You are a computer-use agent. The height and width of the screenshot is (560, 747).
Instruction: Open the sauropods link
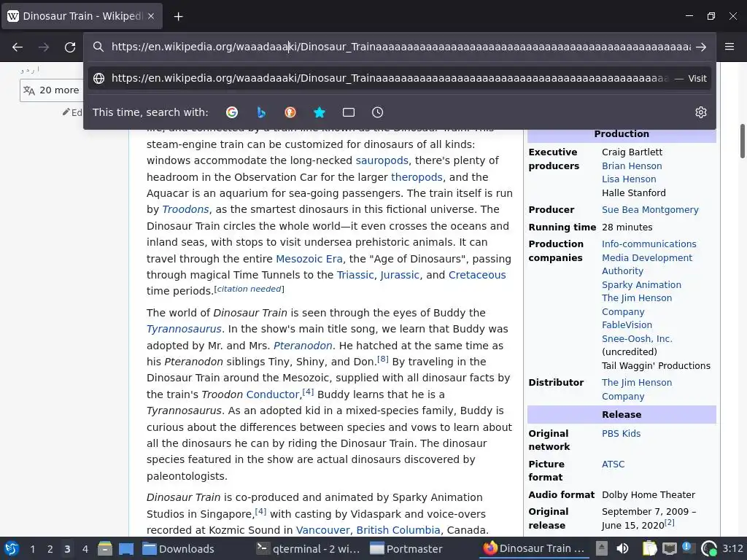(382, 160)
